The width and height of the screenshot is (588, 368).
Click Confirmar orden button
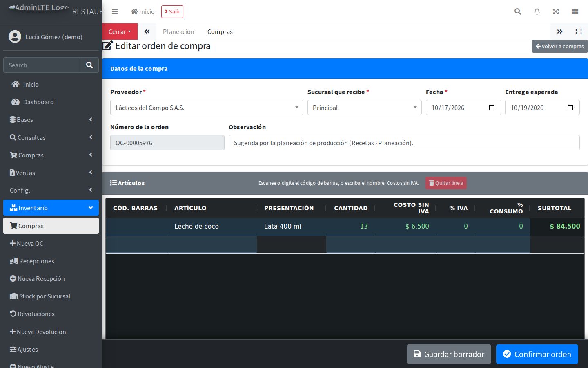click(537, 354)
